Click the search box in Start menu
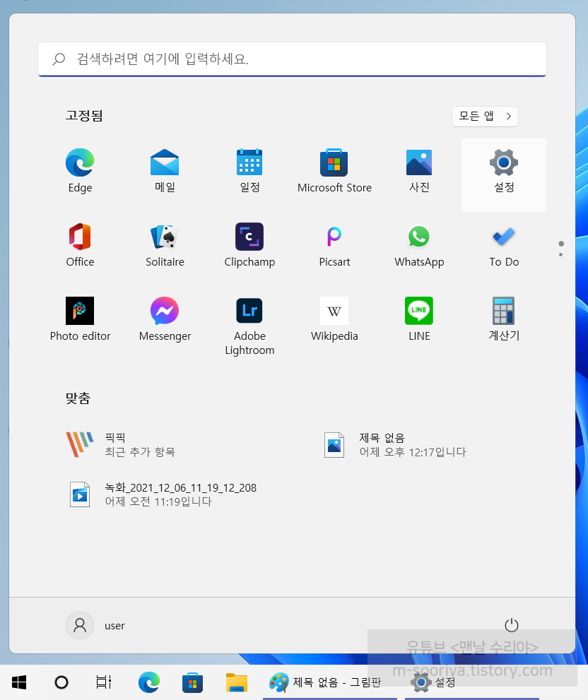Image resolution: width=588 pixels, height=700 pixels. click(292, 59)
